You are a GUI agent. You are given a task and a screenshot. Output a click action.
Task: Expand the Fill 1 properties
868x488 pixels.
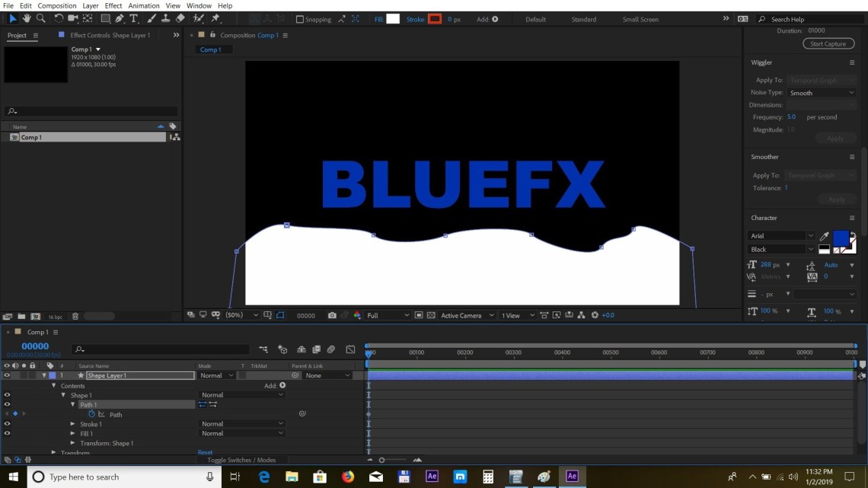tap(72, 433)
